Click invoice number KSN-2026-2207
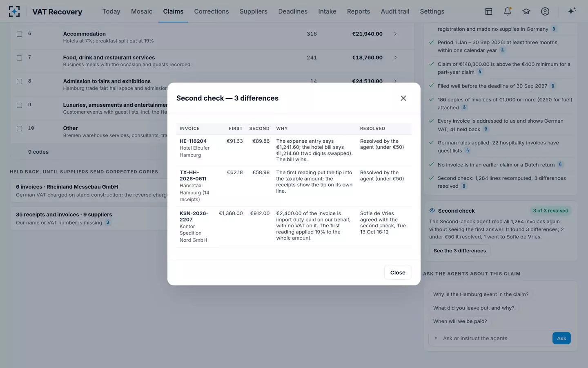The width and height of the screenshot is (588, 368). pos(194,216)
